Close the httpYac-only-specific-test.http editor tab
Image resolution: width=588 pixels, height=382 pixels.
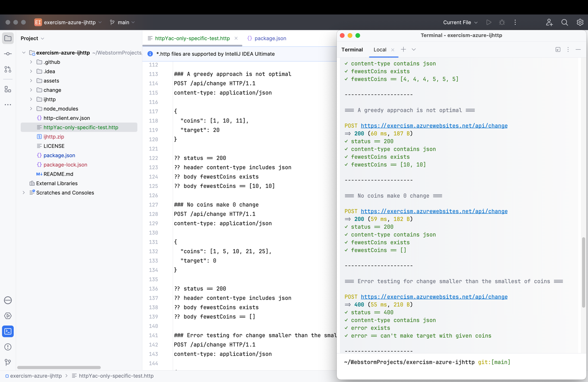point(236,38)
